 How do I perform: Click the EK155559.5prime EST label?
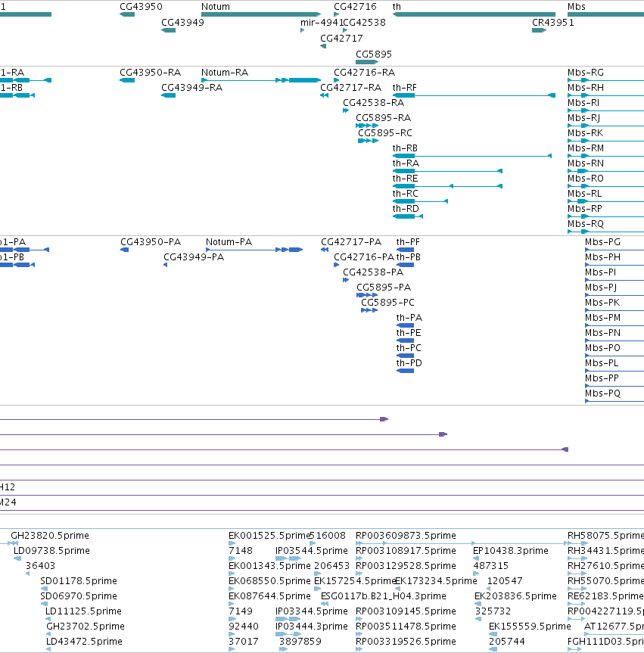point(530,626)
